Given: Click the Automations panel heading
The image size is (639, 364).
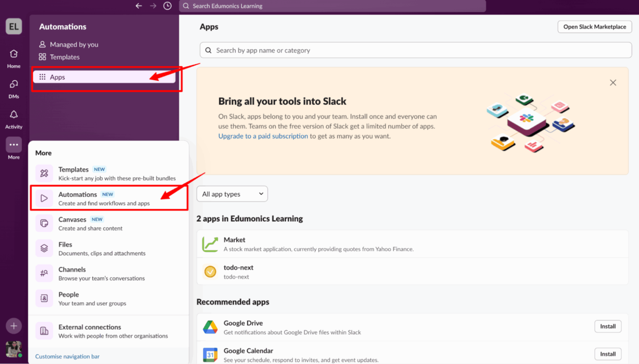Looking at the screenshot, I should point(63,26).
